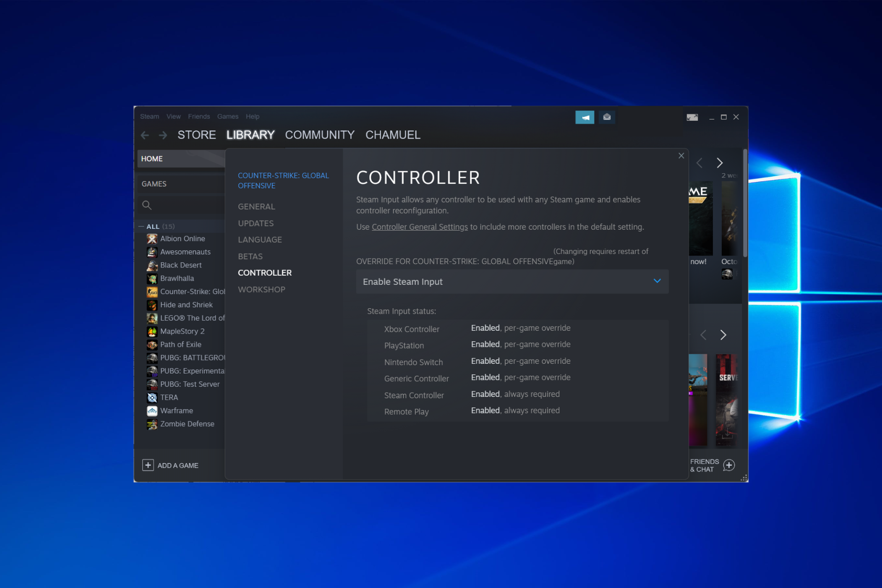Click the FRIENDS & CHAT button icon
This screenshot has height=588, width=882.
point(729,465)
